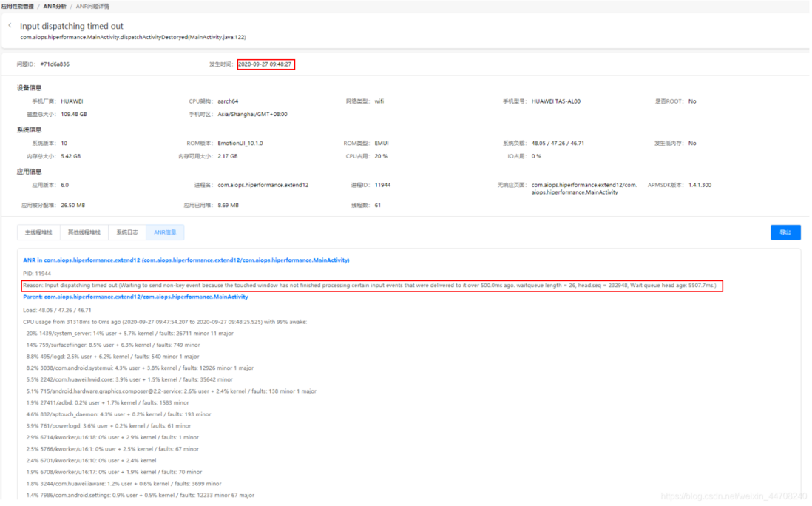Click the '5766/kworker/u16:1' CPU line

[x=112, y=450]
